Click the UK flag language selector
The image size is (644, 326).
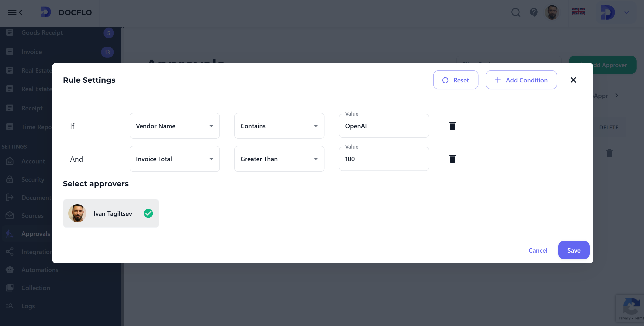coord(579,11)
